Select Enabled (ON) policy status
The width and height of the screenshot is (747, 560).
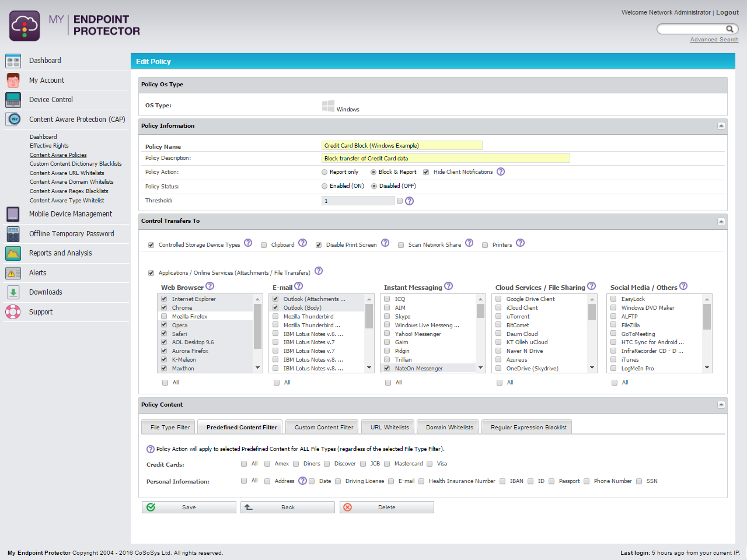click(324, 186)
